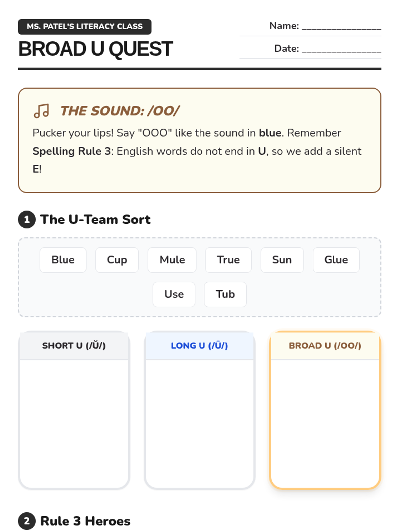The width and height of the screenshot is (399, 532).
Task: Select the Use word chip
Action: (174, 294)
